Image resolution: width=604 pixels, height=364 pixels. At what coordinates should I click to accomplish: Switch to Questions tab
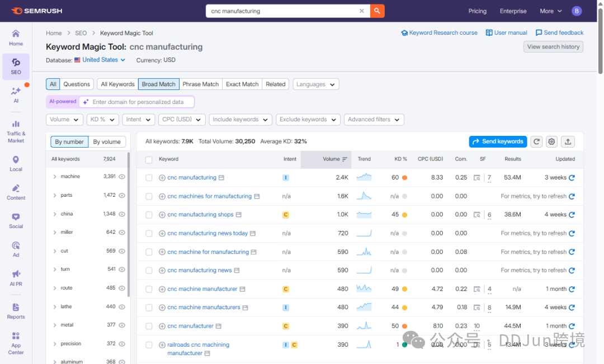tap(77, 84)
